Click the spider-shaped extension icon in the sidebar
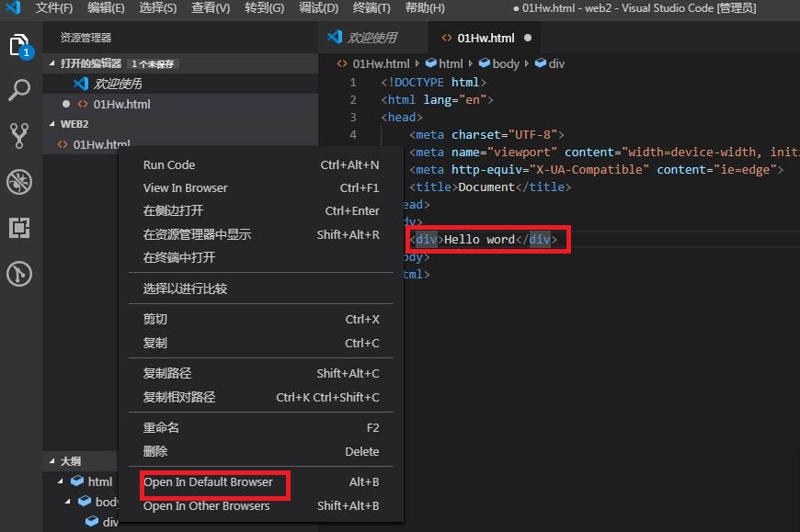The height and width of the screenshot is (532, 800). [20, 182]
